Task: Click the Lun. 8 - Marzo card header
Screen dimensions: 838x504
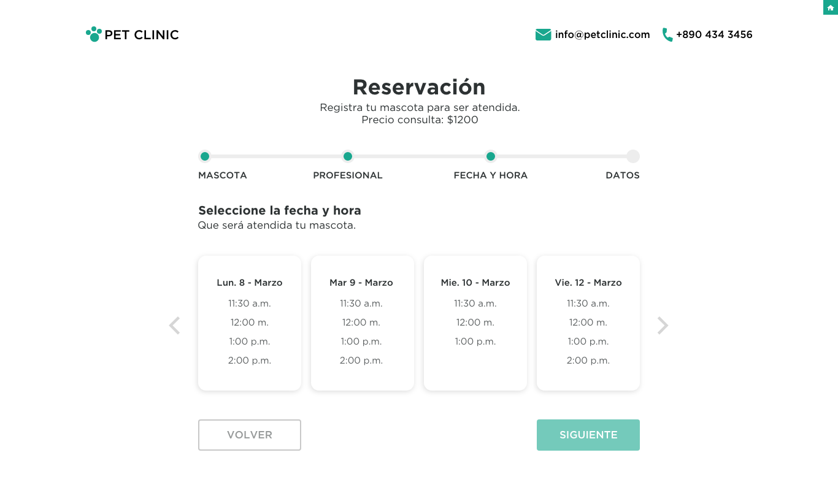Action: (250, 283)
